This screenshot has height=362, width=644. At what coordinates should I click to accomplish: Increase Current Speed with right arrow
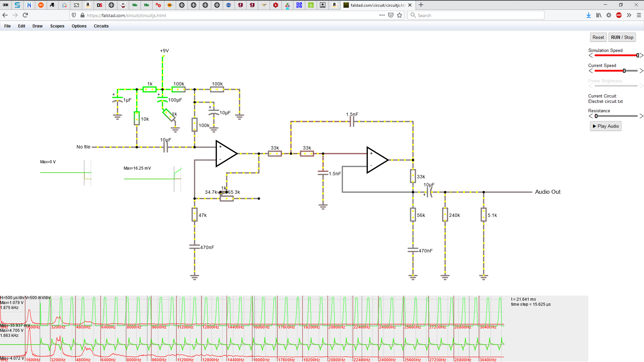(x=641, y=71)
